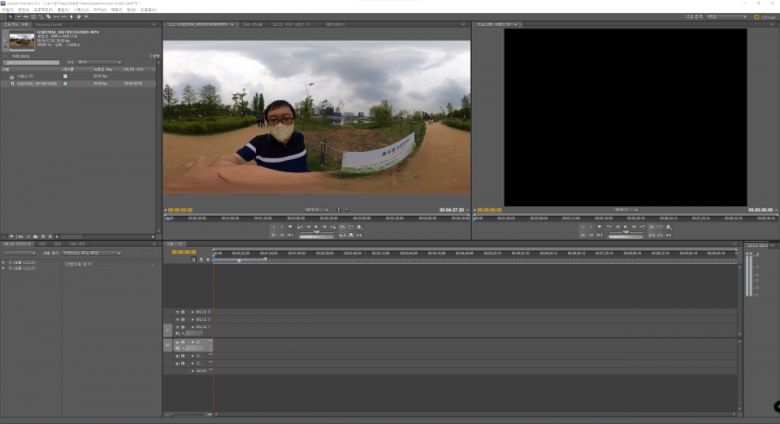Step forward one frame in Program monitor

click(x=634, y=227)
